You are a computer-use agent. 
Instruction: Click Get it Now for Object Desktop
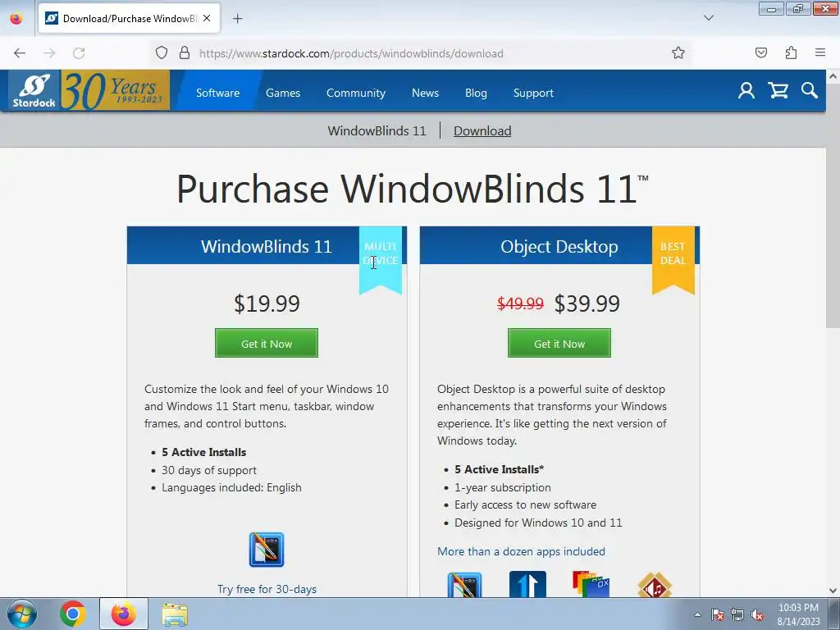[559, 343]
